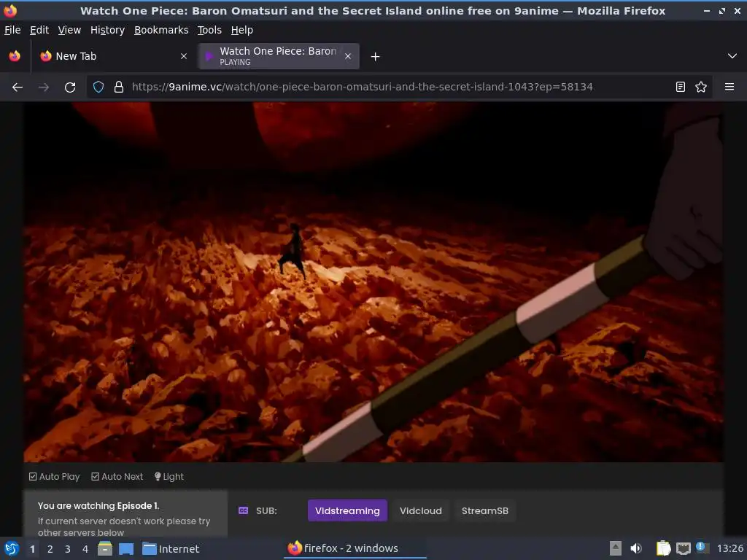
Task: Reload the current 9anime page
Action: 70,87
